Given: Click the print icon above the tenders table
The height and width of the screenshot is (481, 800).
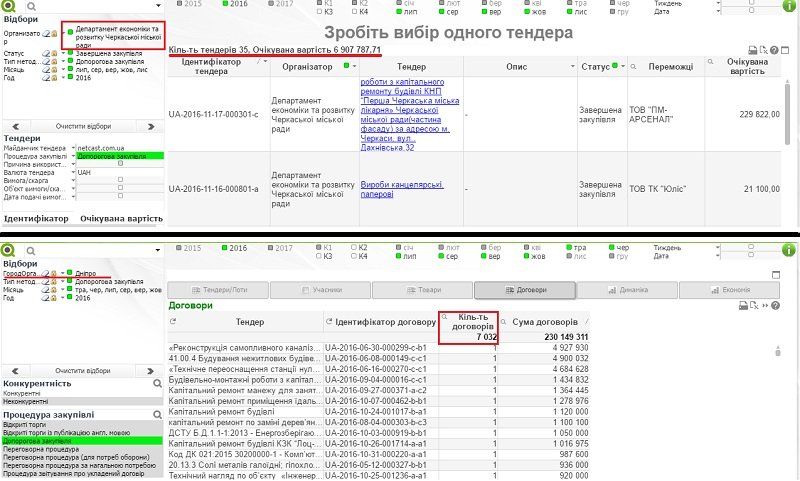Looking at the screenshot, I should (753, 49).
